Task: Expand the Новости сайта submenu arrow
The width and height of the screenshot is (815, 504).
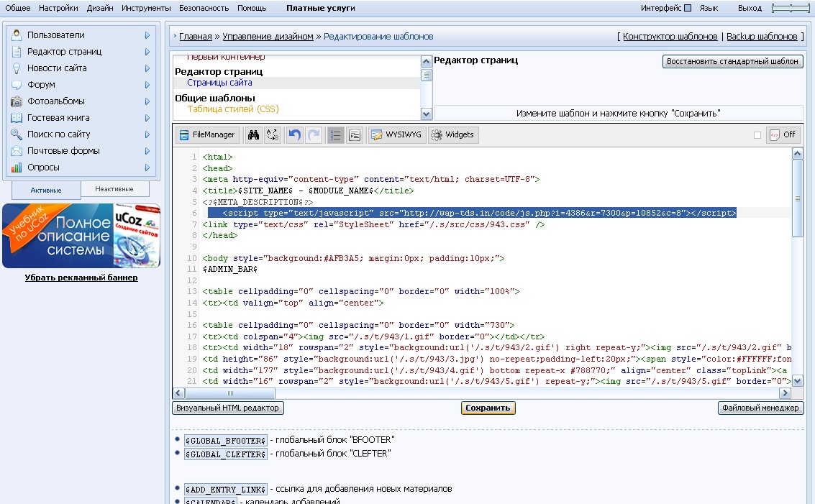Action: (x=147, y=68)
